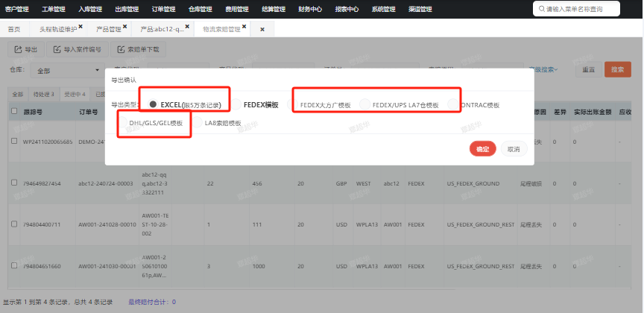This screenshot has height=313, width=644.
Task: Open the 报表中心 menu
Action: (x=347, y=9)
